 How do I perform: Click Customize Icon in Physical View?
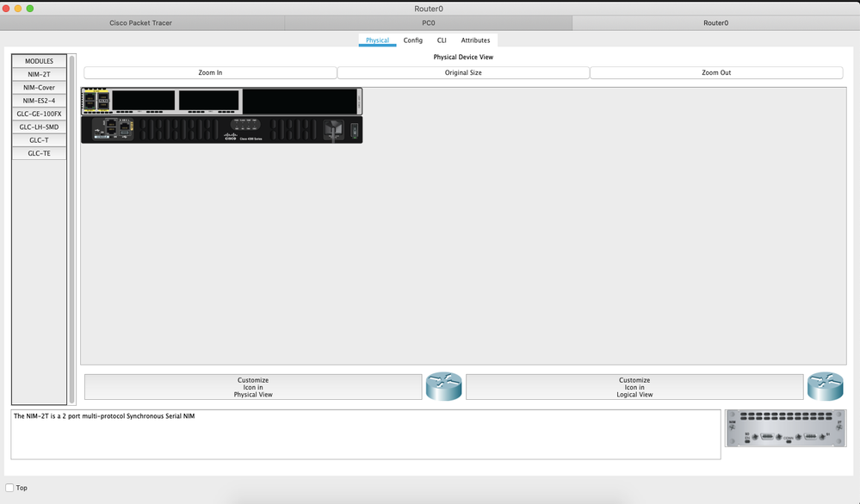click(x=253, y=387)
